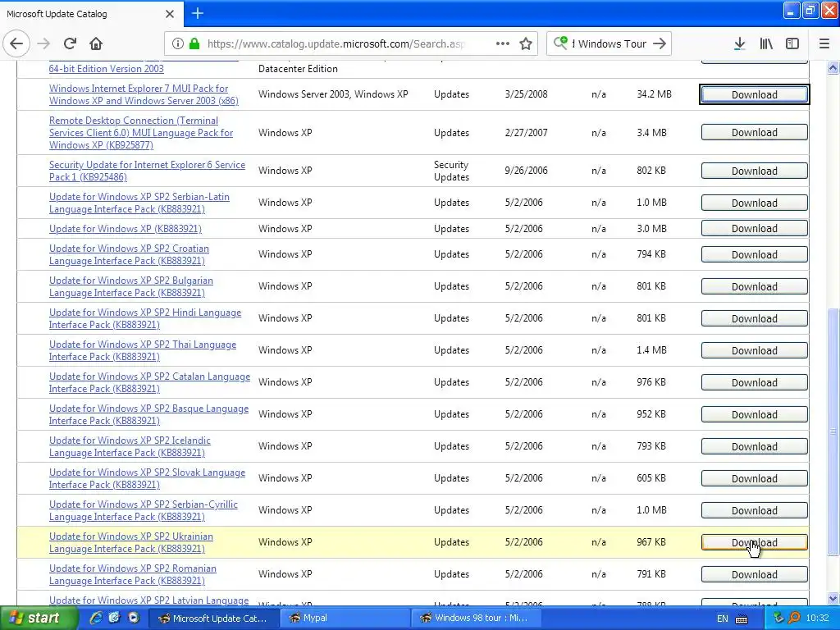Click the scrollbar up arrow
This screenshot has height=630, width=840.
[x=833, y=67]
